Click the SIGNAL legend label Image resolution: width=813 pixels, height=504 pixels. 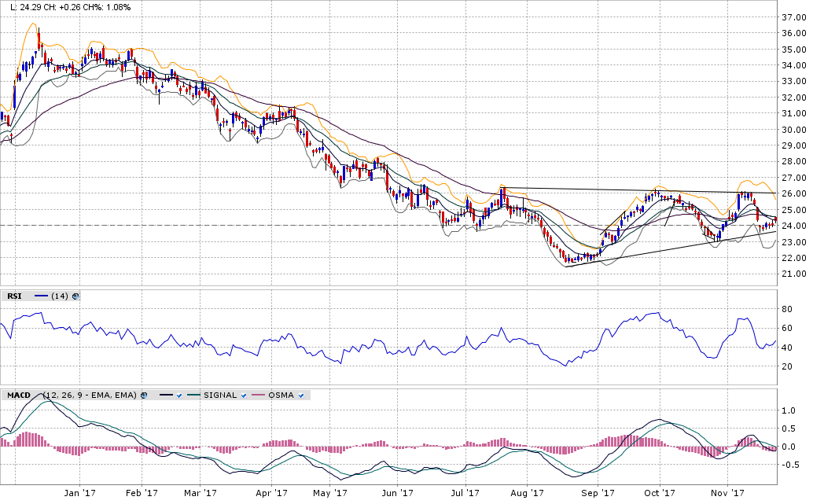pyautogui.click(x=219, y=395)
